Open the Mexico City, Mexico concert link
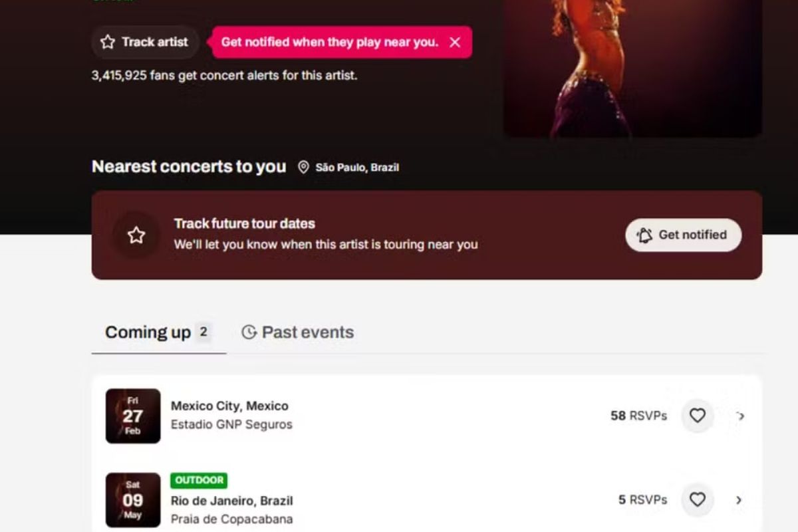Screen dimensions: 798x532 tap(229, 406)
